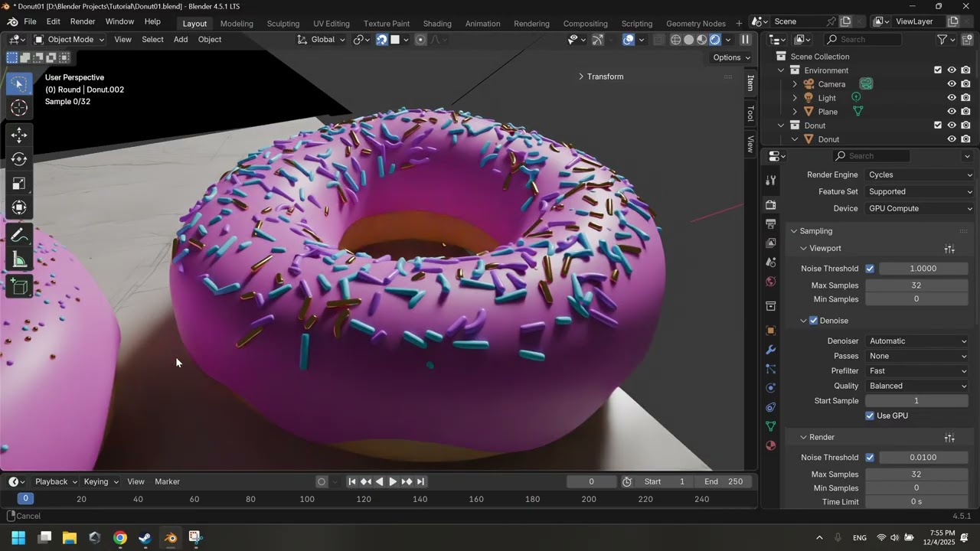
Task: Switch viewport to Material Preview shading
Action: coord(702,40)
